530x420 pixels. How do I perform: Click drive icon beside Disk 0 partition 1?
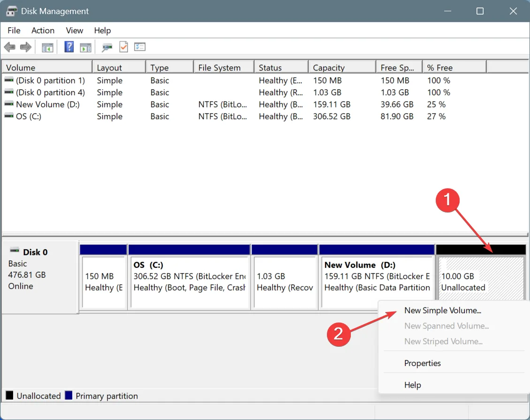click(x=9, y=80)
